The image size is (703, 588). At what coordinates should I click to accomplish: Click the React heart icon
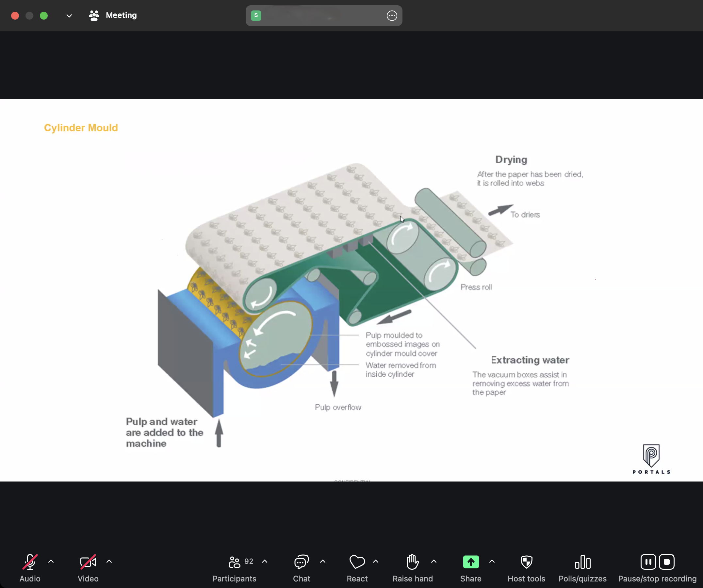[357, 562]
